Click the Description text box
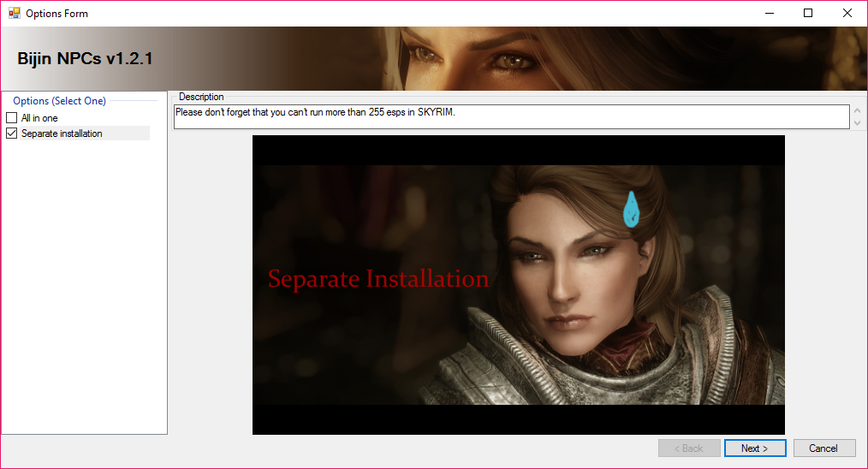Image resolution: width=868 pixels, height=469 pixels. (x=512, y=117)
